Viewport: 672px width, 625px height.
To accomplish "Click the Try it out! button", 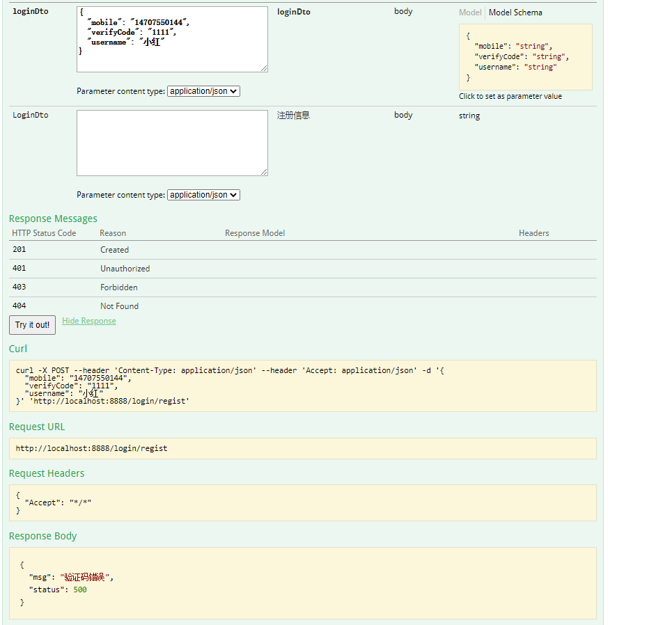I will pyautogui.click(x=33, y=325).
